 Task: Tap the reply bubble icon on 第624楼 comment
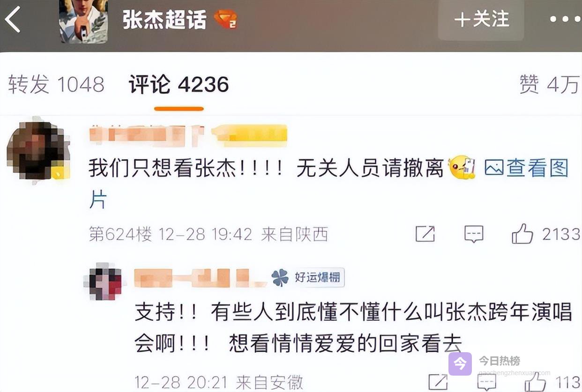point(473,234)
